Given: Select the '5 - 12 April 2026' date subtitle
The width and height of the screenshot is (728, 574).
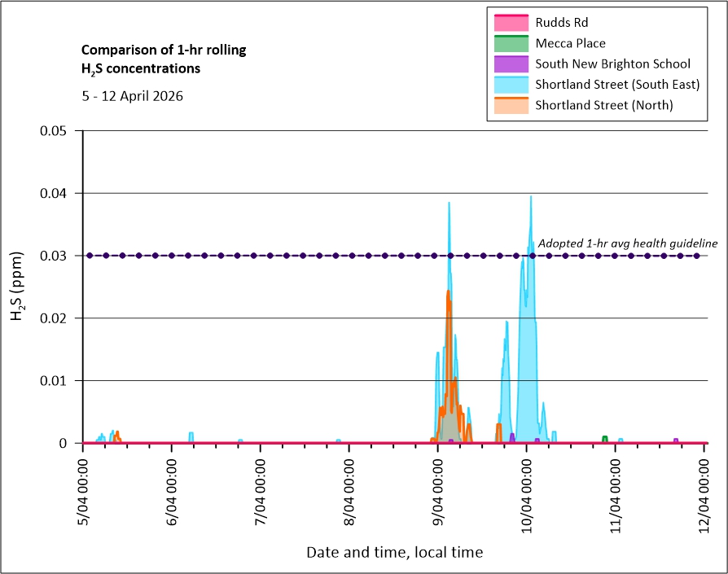Looking at the screenshot, I should pos(132,95).
